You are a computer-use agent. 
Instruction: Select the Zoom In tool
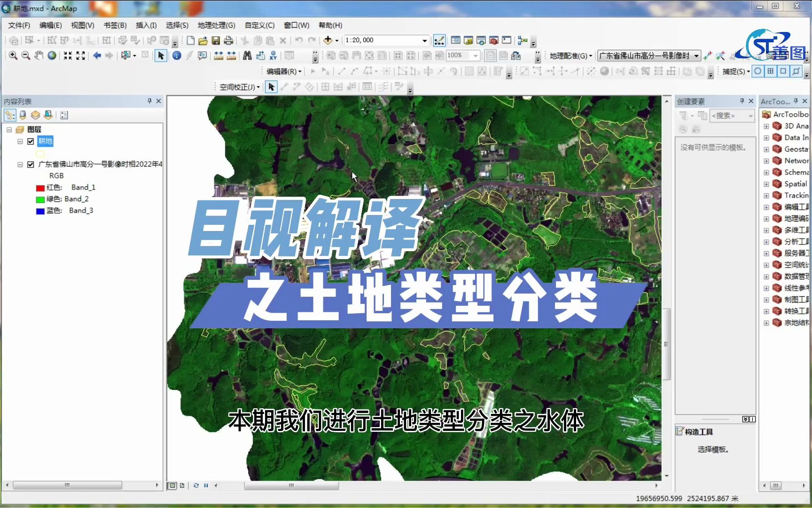13,56
